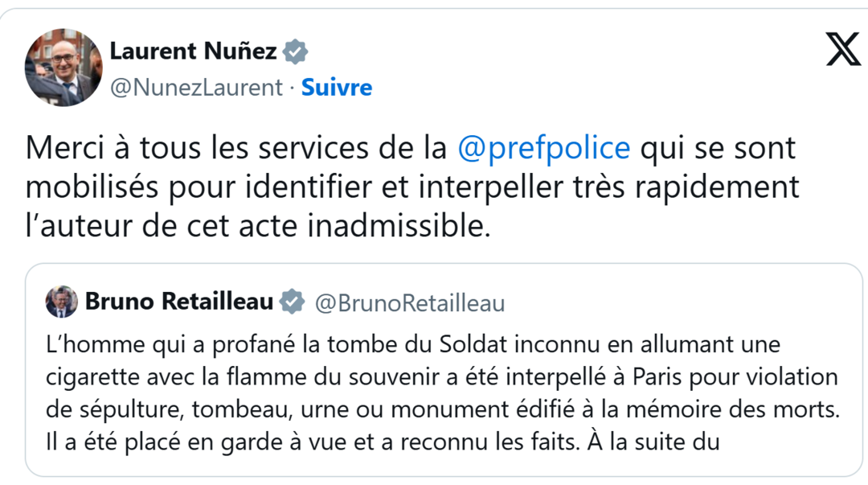This screenshot has height=485, width=868.
Task: Open the @BrunoRetailleau handle
Action: 410,303
